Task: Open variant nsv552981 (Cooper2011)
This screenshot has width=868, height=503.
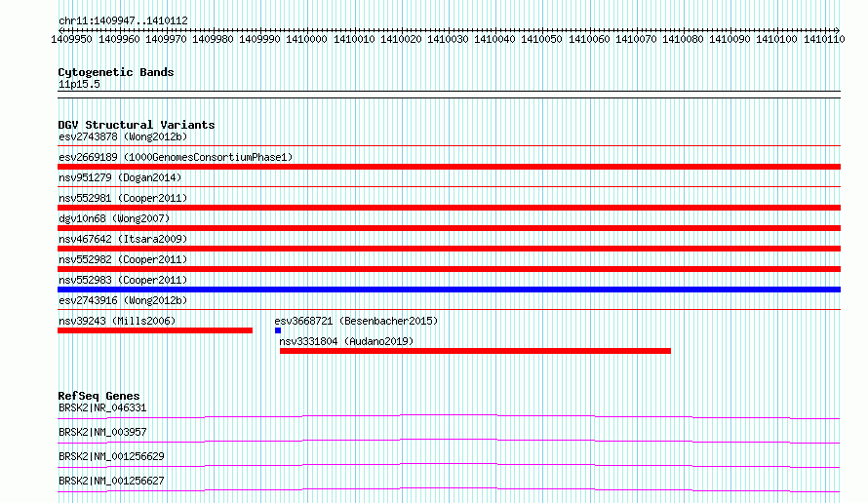Action: point(123,198)
